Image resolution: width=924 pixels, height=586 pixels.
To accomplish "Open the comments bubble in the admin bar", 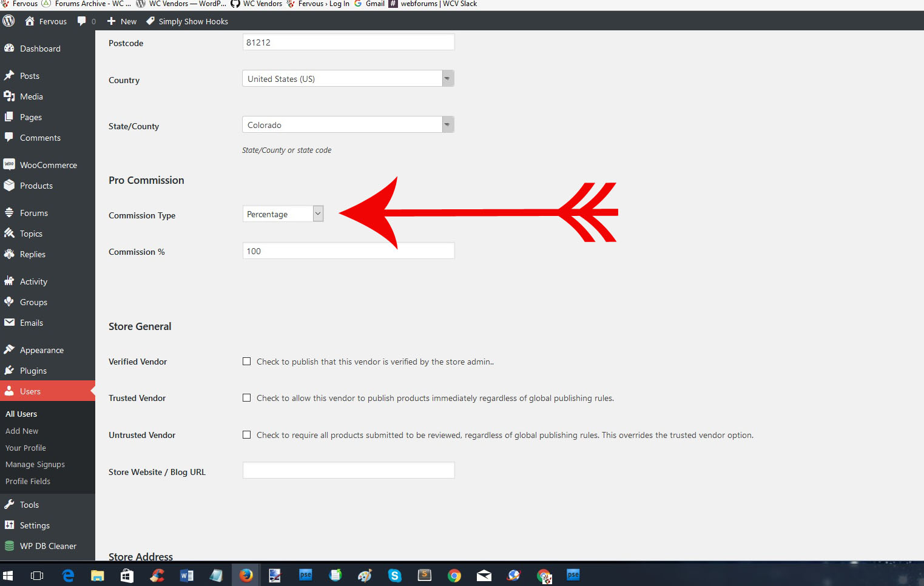I will 86,21.
